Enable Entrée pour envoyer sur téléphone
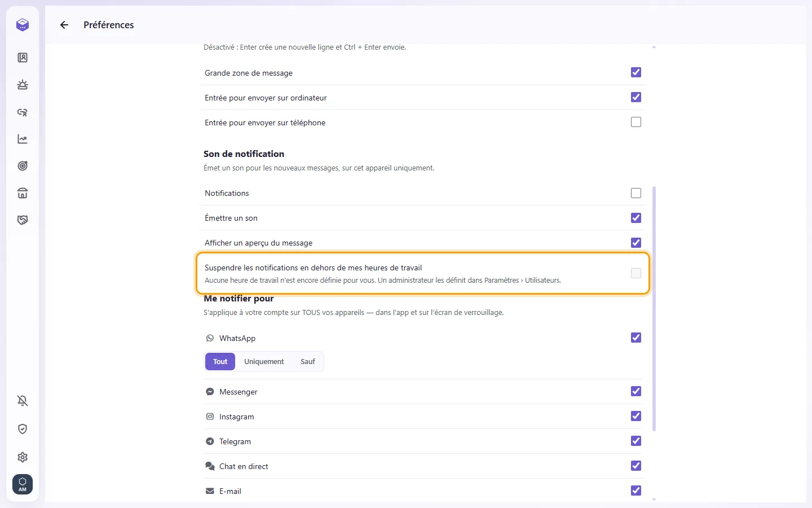Viewport: 812px width, 508px height. coord(636,122)
